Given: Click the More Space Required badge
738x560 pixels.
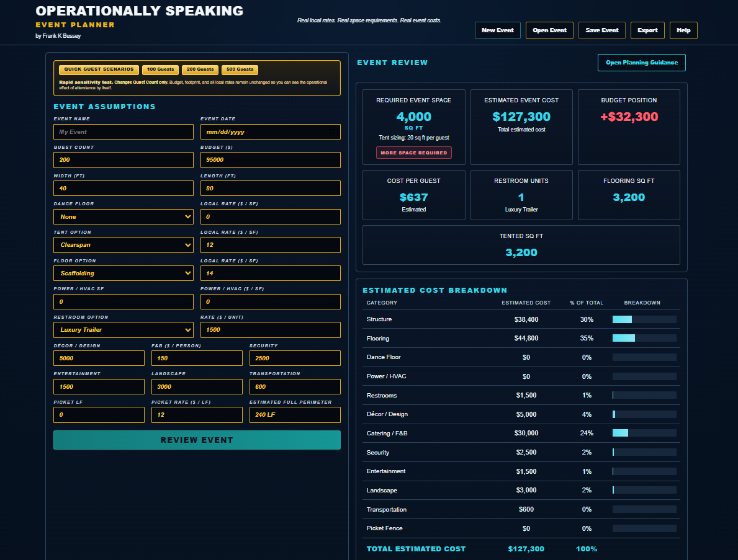Looking at the screenshot, I should tap(414, 153).
